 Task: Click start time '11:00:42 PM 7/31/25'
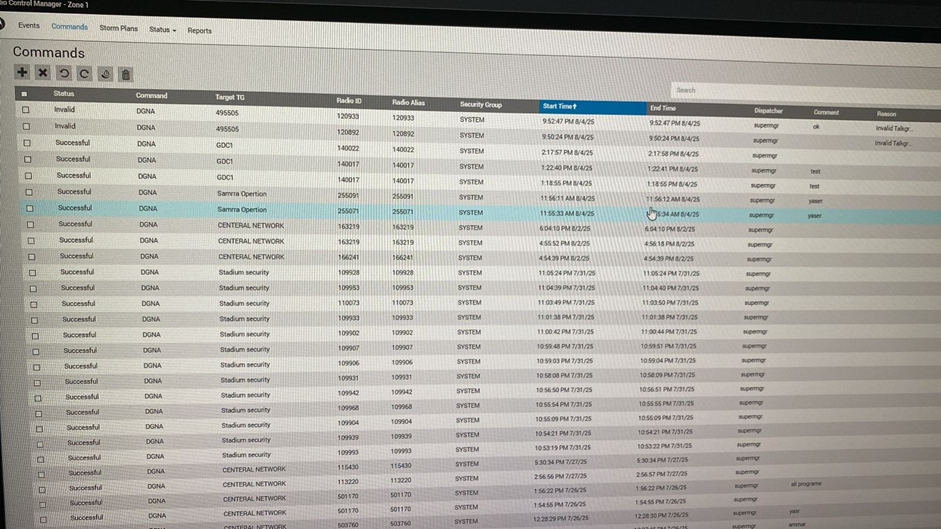[565, 332]
